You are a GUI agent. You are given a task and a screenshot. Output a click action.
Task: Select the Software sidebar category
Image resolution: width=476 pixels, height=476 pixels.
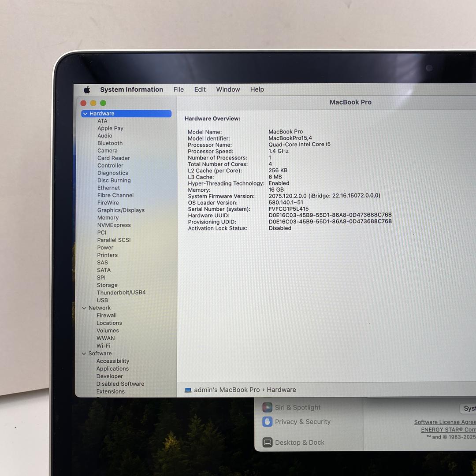pyautogui.click(x=100, y=353)
